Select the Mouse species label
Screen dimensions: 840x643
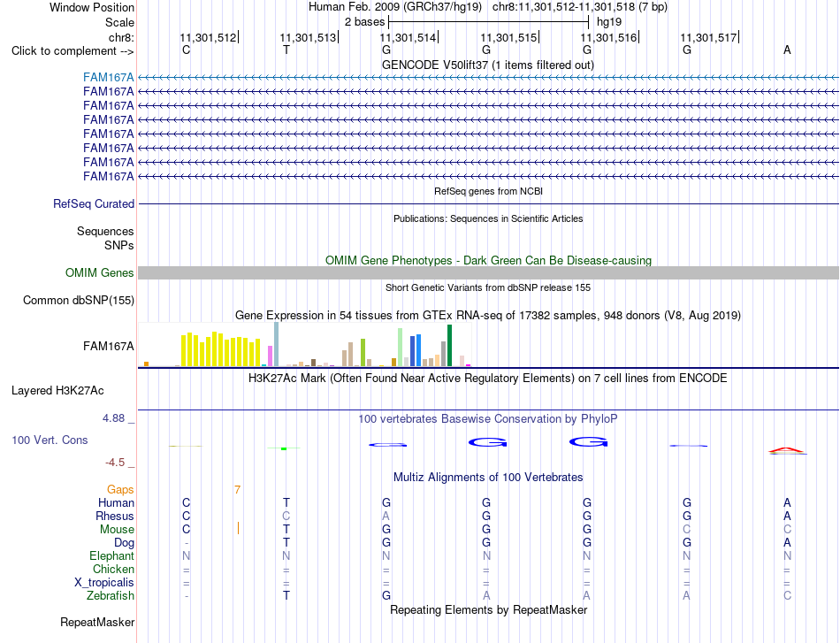[x=117, y=530]
